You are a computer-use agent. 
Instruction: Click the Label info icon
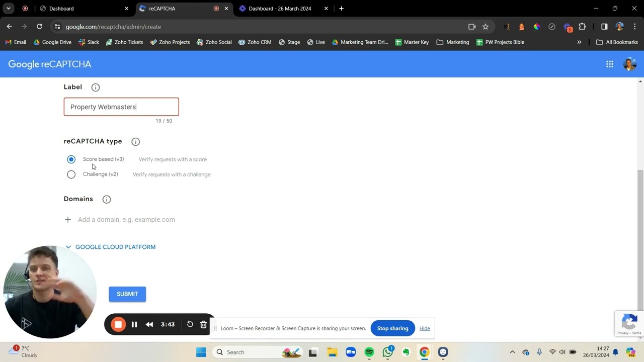click(x=96, y=87)
